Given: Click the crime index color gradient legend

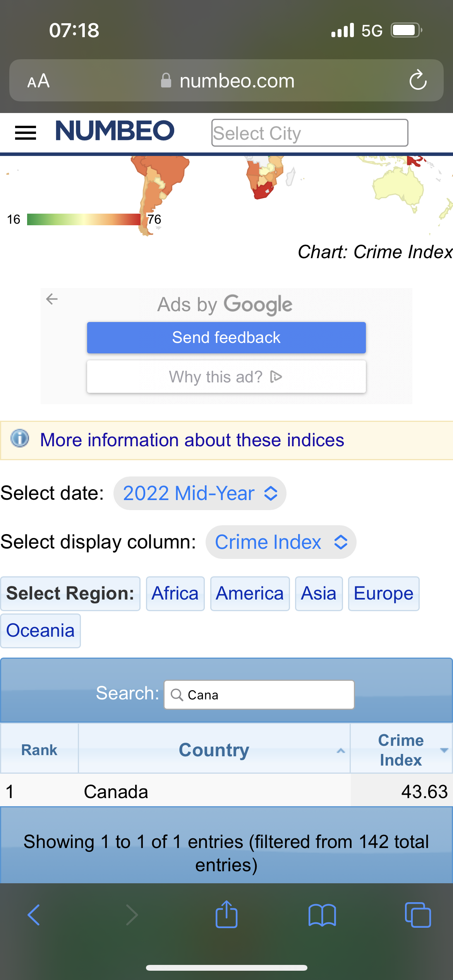Looking at the screenshot, I should [84, 219].
